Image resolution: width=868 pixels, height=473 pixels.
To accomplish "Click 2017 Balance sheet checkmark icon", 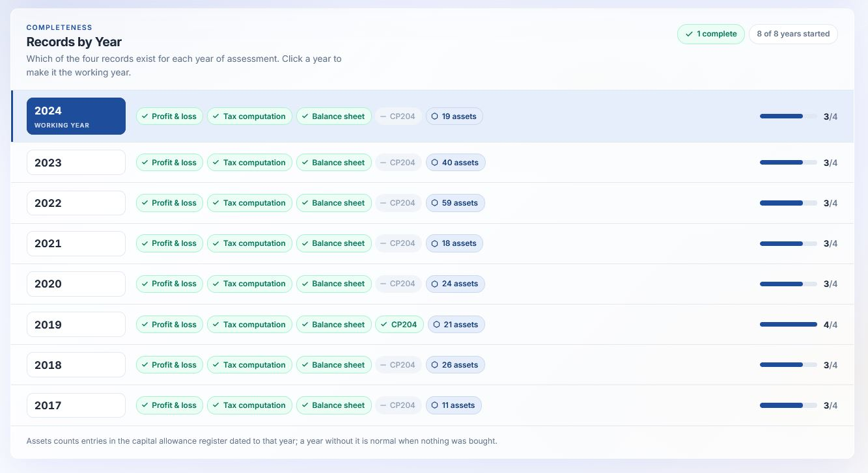I will pos(305,405).
